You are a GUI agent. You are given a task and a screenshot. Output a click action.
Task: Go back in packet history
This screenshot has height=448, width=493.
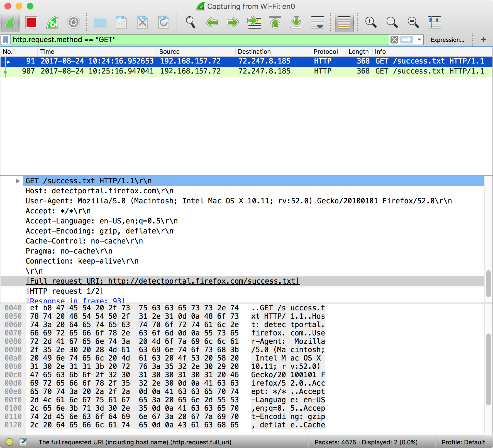[212, 22]
